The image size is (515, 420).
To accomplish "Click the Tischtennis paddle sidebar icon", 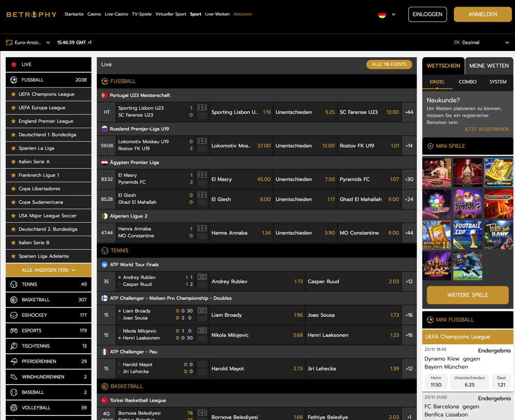I will (14, 346).
